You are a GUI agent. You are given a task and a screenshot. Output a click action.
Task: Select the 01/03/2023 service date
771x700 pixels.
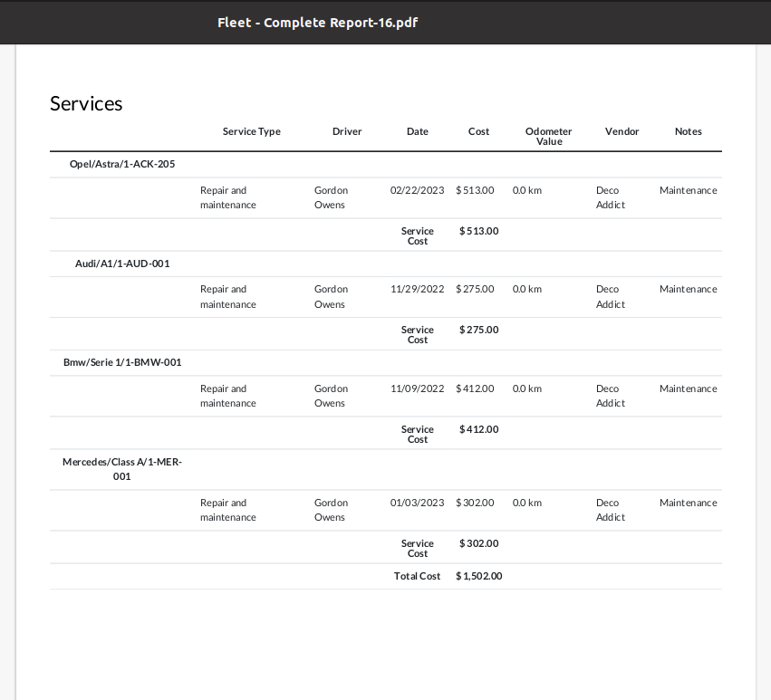tap(417, 503)
